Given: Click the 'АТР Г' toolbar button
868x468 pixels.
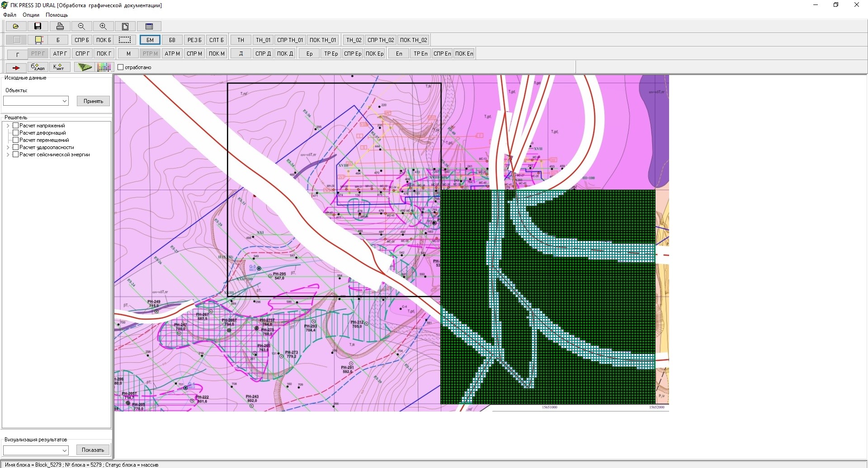Looking at the screenshot, I should point(60,54).
